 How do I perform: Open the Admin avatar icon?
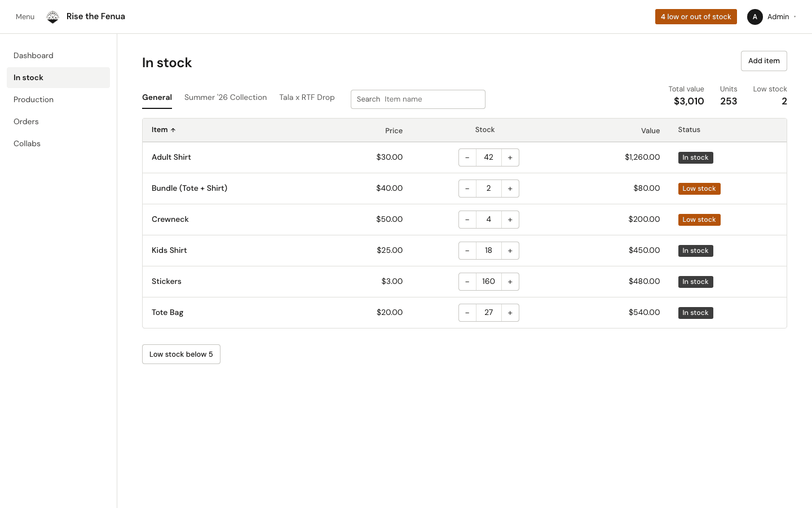pos(754,17)
